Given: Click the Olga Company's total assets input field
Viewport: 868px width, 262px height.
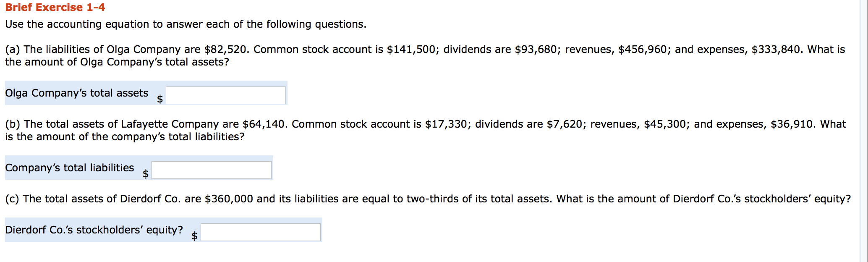Looking at the screenshot, I should (x=226, y=95).
